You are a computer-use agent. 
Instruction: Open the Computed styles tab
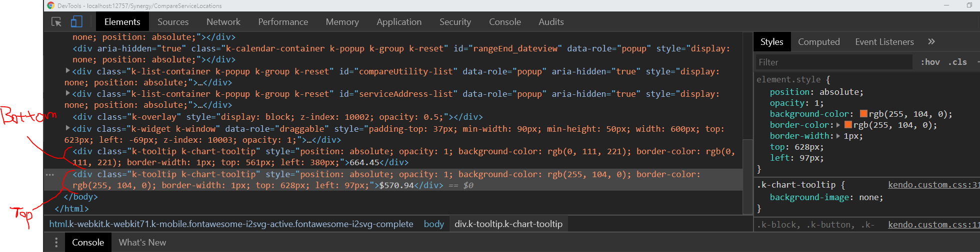pyautogui.click(x=818, y=42)
